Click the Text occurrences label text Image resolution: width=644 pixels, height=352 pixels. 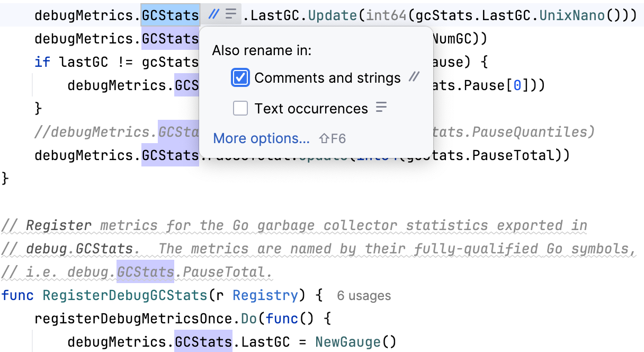tap(311, 109)
